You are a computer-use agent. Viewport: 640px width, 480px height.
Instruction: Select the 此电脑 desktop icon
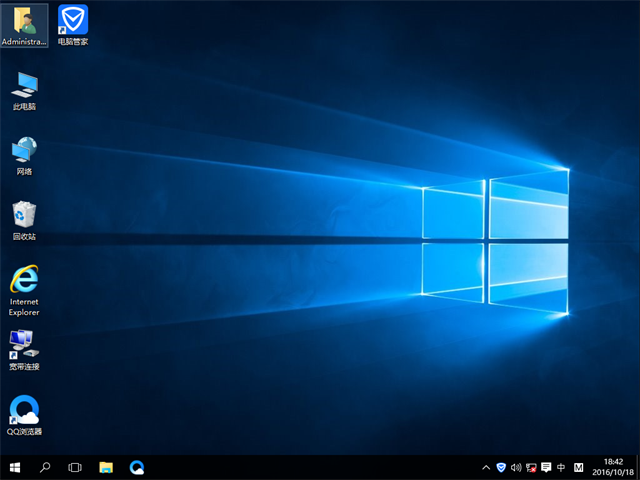point(24,88)
